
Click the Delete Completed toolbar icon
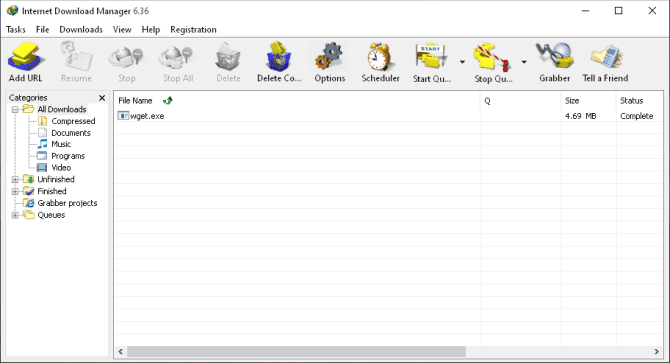point(279,56)
